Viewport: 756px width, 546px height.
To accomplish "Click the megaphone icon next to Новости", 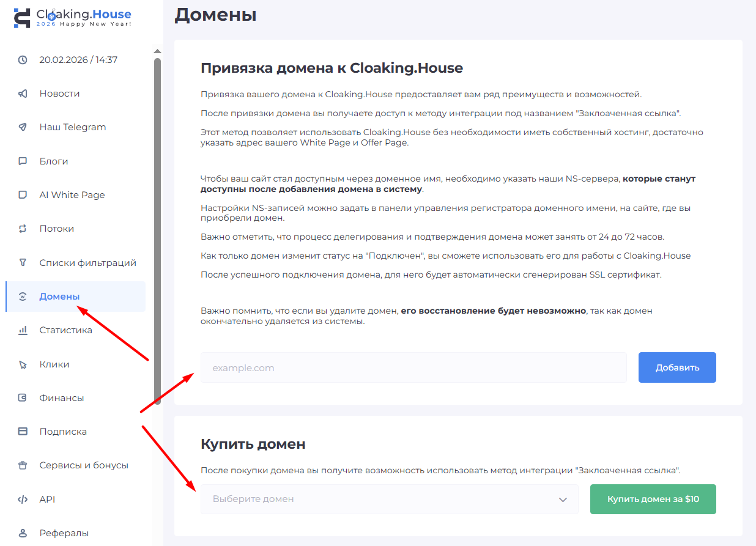I will point(23,94).
